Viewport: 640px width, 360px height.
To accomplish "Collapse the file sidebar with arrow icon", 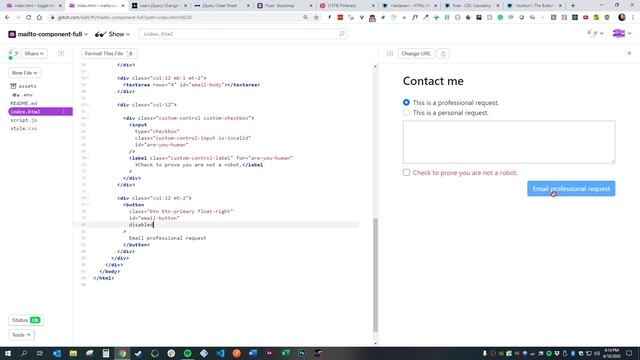I will (61, 53).
